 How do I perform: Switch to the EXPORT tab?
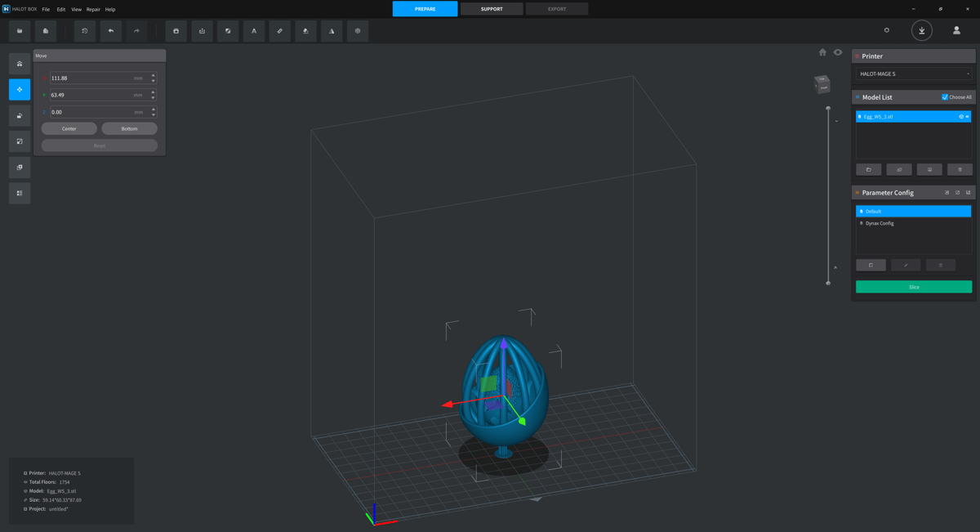click(557, 9)
